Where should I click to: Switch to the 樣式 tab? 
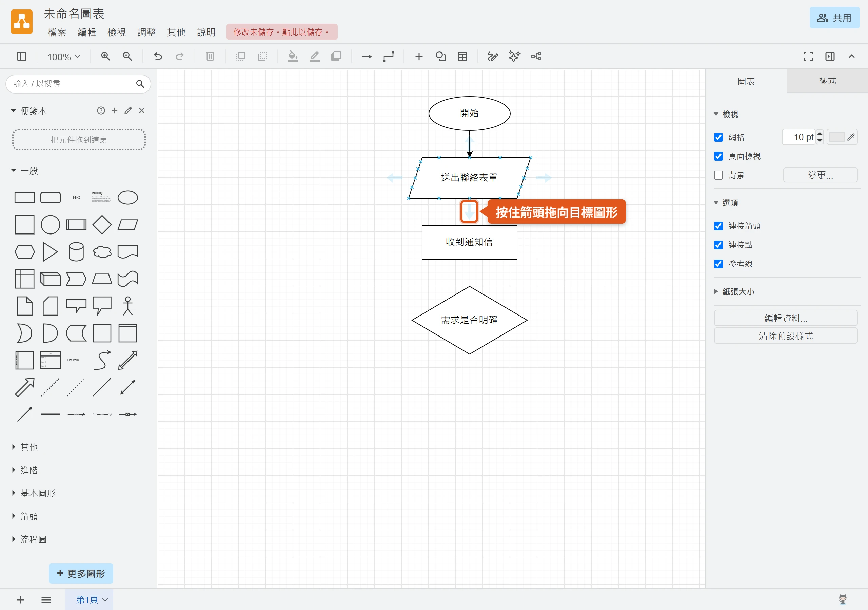point(827,81)
